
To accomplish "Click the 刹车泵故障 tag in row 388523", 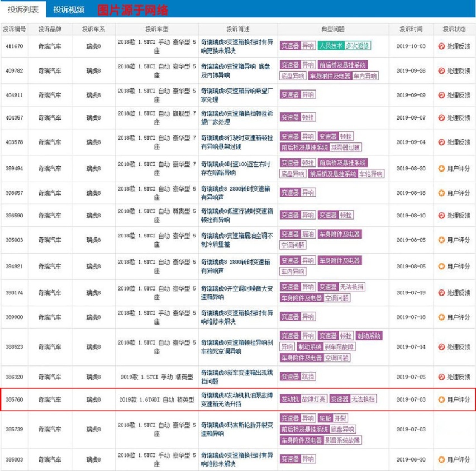I will click(339, 347).
